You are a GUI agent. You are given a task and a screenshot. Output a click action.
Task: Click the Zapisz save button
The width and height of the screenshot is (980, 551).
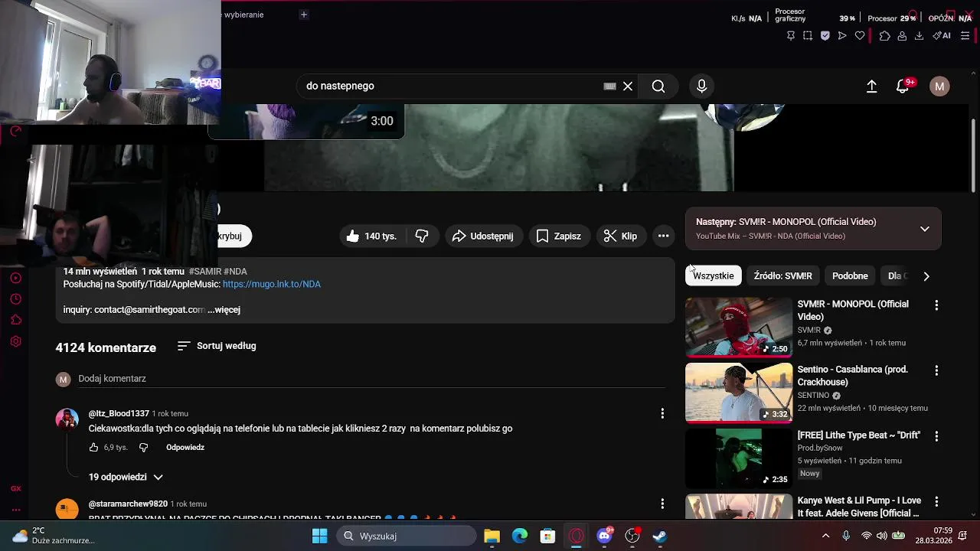click(558, 236)
